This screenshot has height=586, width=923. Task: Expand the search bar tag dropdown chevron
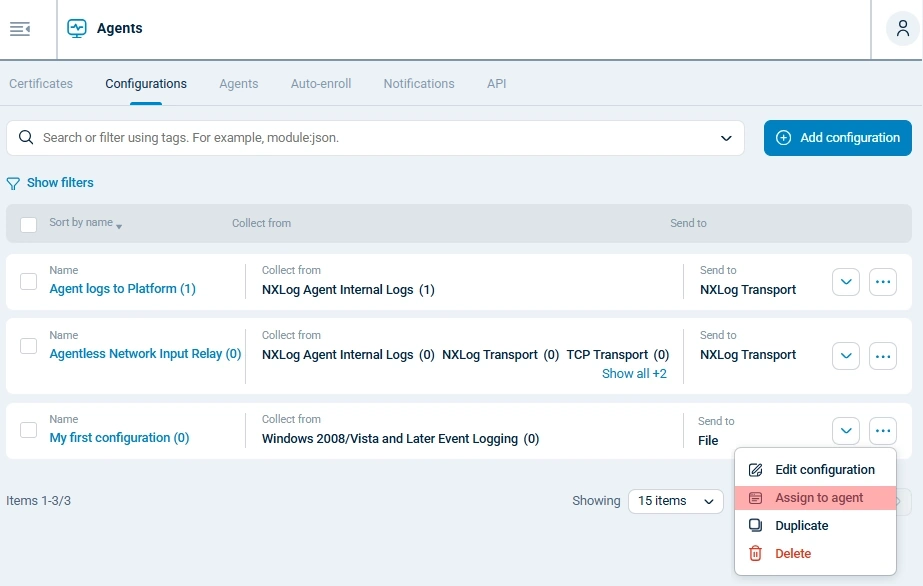727,137
